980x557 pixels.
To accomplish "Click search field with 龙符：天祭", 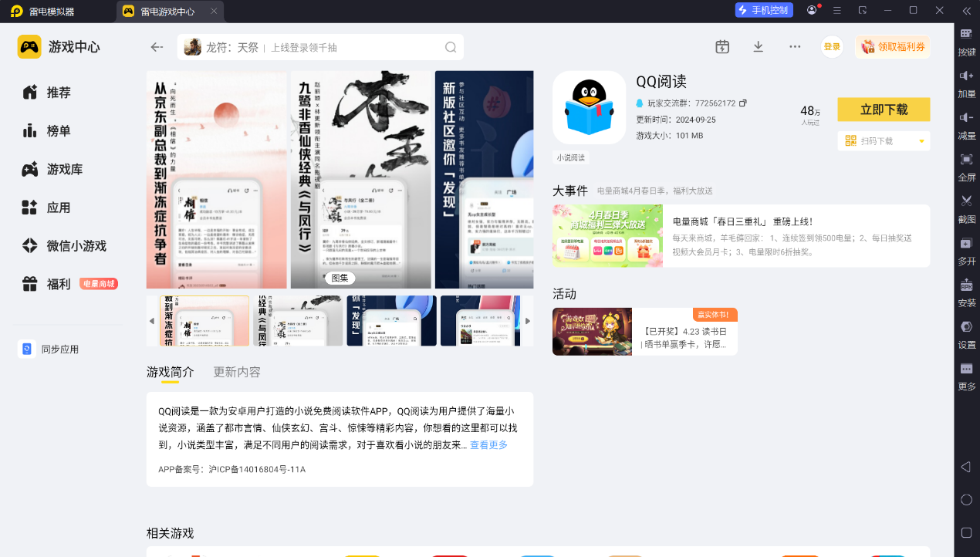I will 320,47.
